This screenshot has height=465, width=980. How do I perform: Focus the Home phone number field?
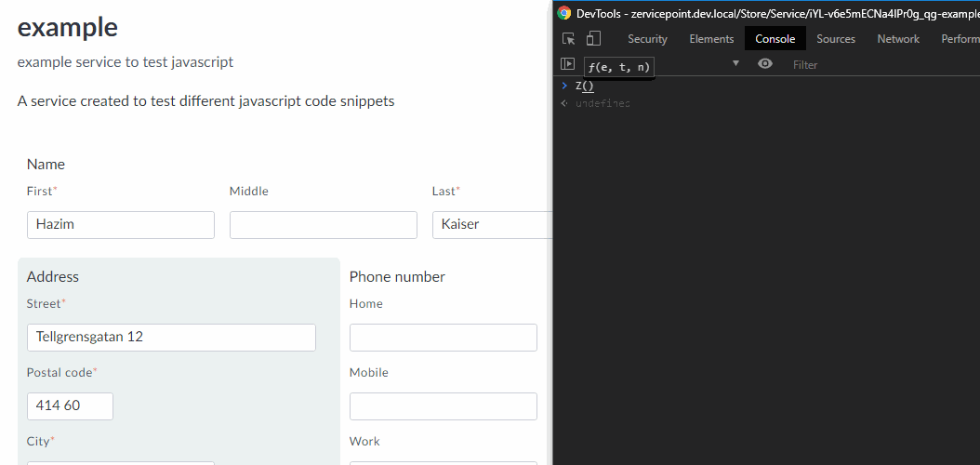(x=443, y=337)
